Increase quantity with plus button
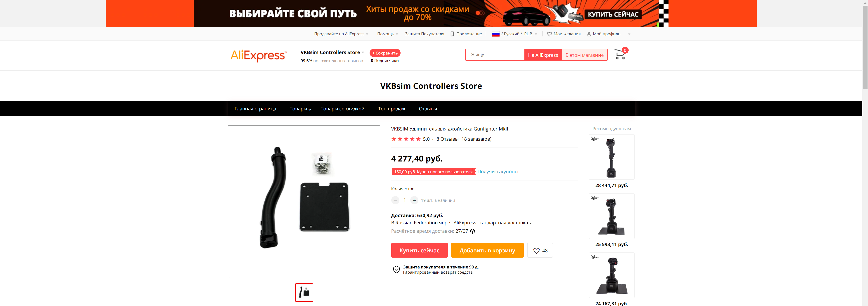Viewport: 868px width, 306px height. [414, 200]
